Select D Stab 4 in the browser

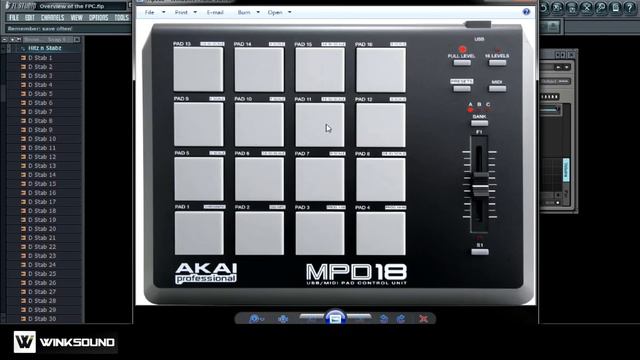click(x=40, y=84)
